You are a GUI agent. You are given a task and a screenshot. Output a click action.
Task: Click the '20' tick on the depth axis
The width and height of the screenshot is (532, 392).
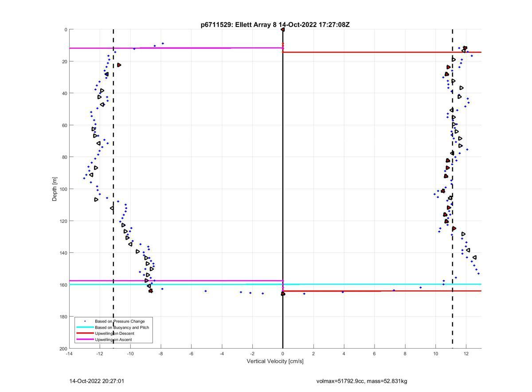[x=64, y=62]
